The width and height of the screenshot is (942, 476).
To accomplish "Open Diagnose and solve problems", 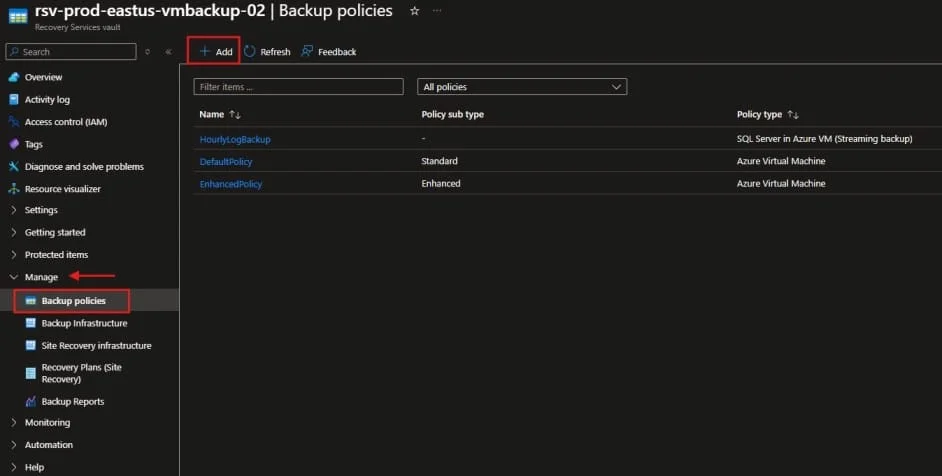I will (84, 166).
